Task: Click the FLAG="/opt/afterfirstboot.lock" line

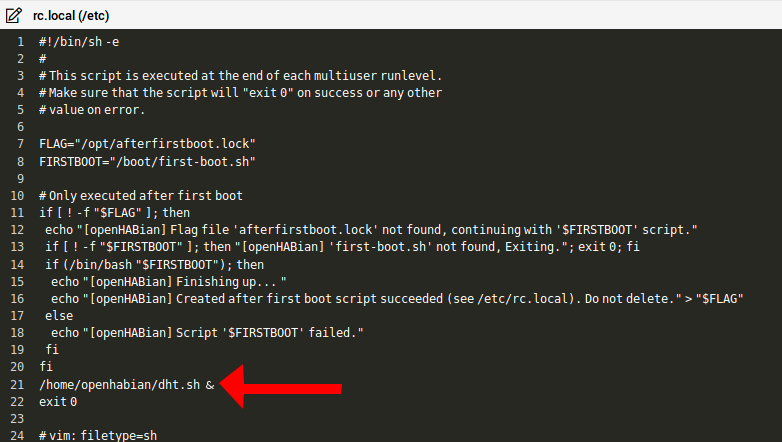Action: [147, 144]
